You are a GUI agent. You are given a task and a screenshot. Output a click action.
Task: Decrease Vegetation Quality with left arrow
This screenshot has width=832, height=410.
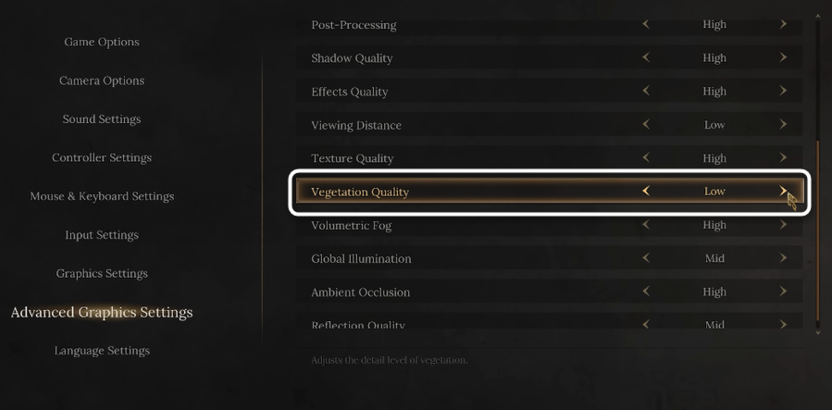point(646,191)
